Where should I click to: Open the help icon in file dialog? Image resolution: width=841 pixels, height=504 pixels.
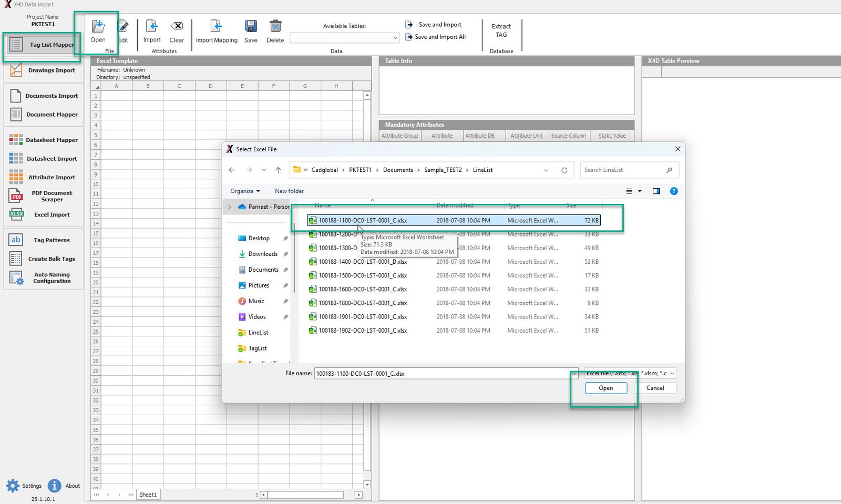[674, 191]
